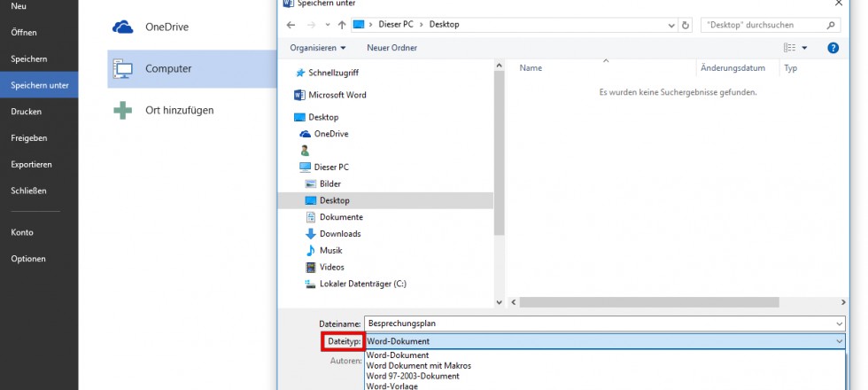Screen dimensions: 868x390
Task: Open the view options dropdown arrow
Action: (804, 48)
